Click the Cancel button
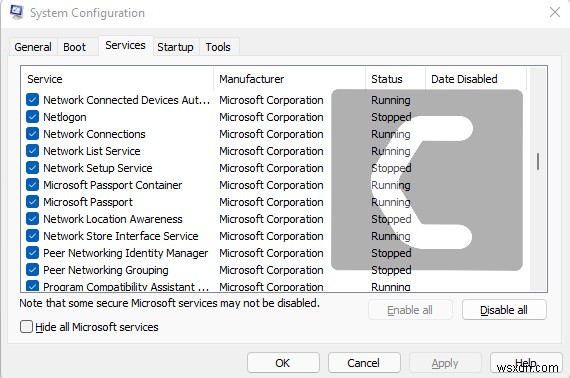 364,363
